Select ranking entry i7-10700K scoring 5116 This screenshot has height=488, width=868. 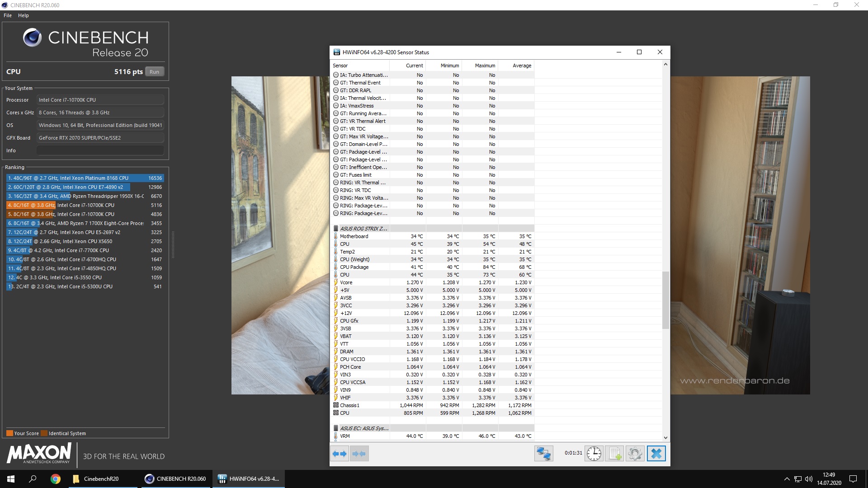[x=85, y=205]
